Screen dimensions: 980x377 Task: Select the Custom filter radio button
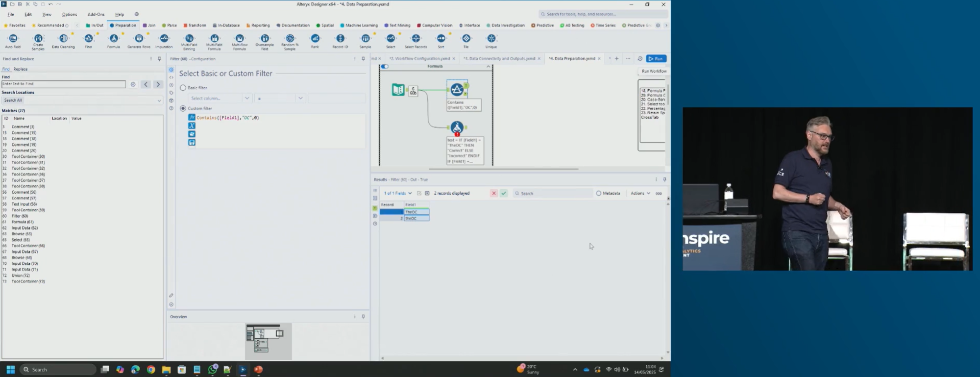[183, 108]
